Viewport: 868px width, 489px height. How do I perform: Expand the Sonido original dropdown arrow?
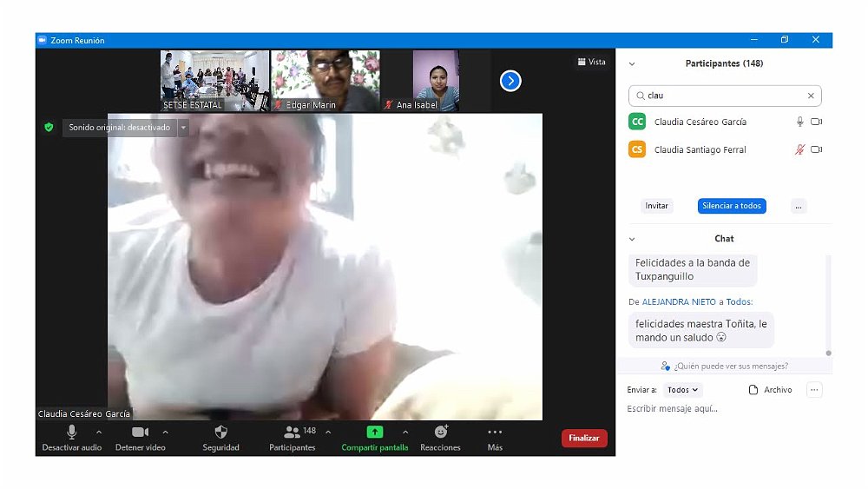pos(183,128)
